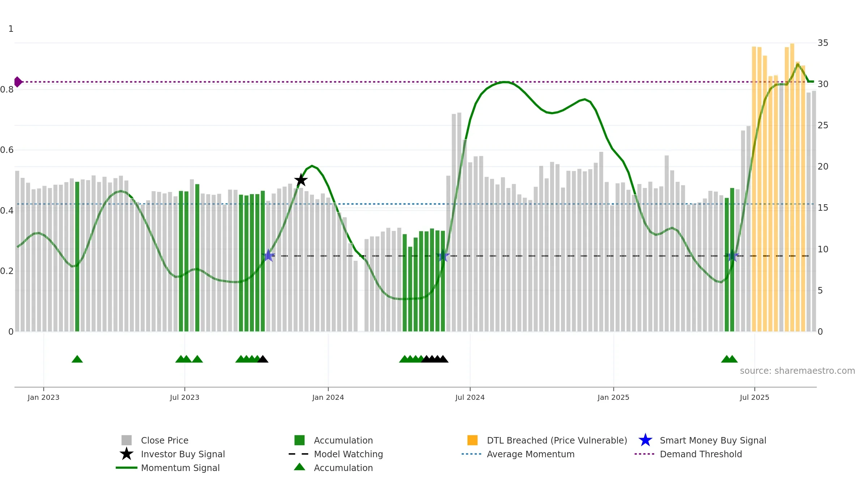
Task: Click the purple diamond Demand Threshold marker
Action: click(18, 82)
